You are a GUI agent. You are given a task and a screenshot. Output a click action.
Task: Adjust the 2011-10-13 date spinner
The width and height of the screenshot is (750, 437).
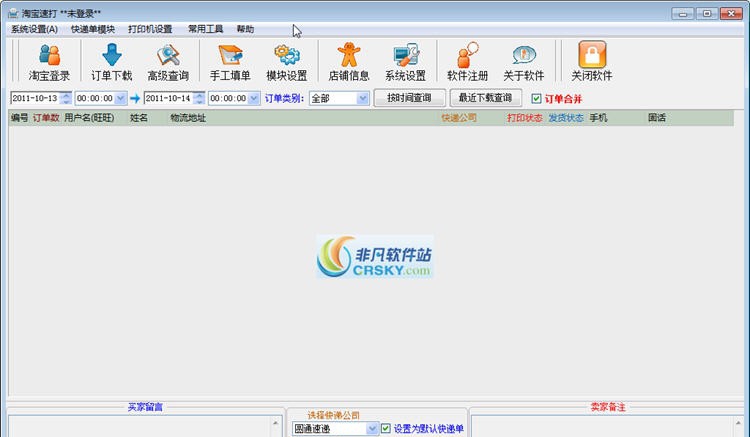point(66,98)
